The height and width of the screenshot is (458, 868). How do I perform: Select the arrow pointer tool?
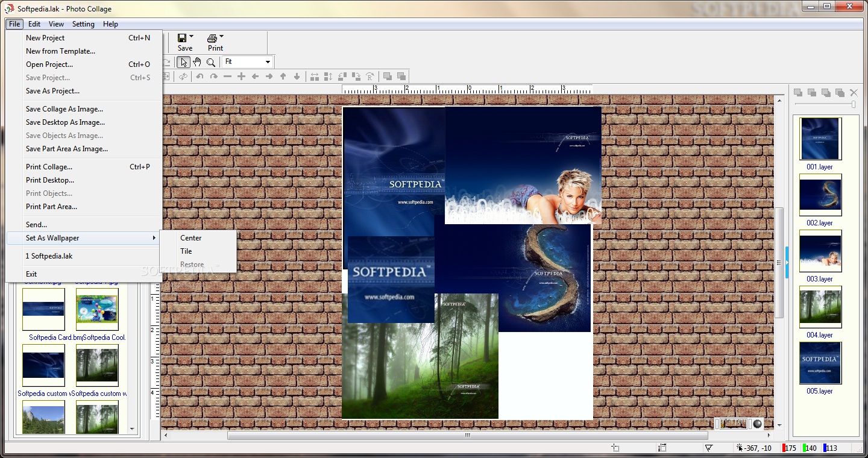coord(184,62)
